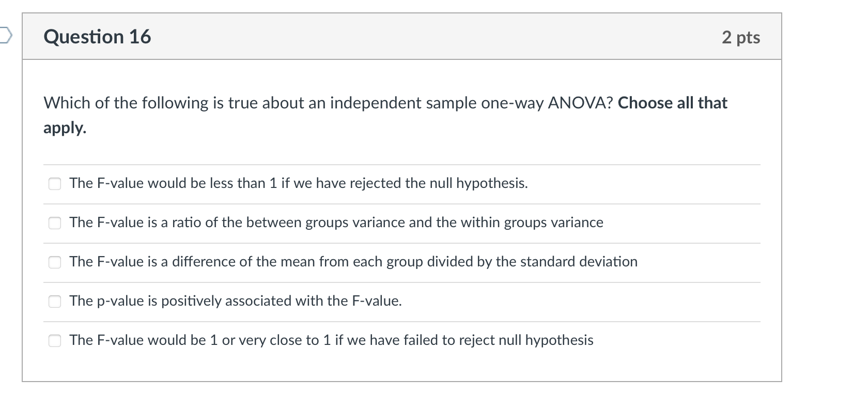Select the last answer option text
Viewport: 868px width, 411px height.
331,341
